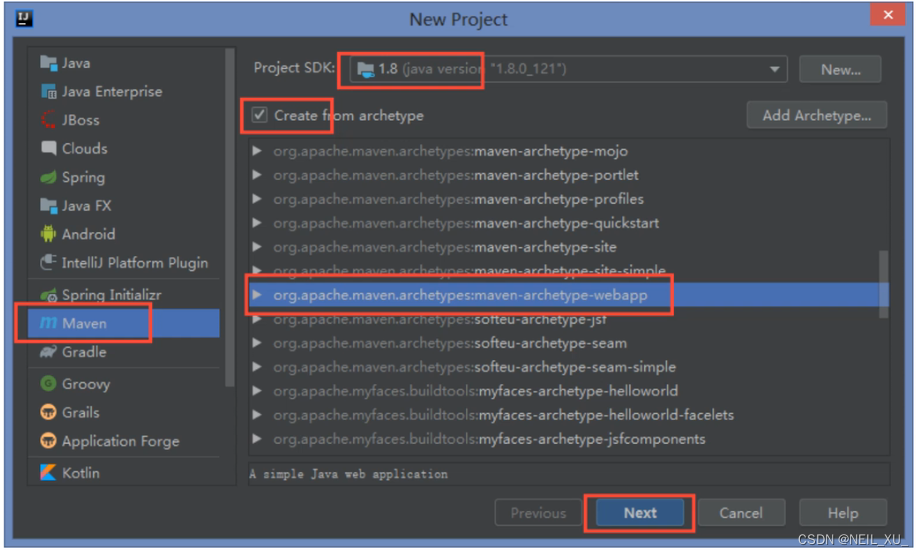This screenshot has height=556, width=924.
Task: Select Kotlin project type
Action: click(x=81, y=473)
